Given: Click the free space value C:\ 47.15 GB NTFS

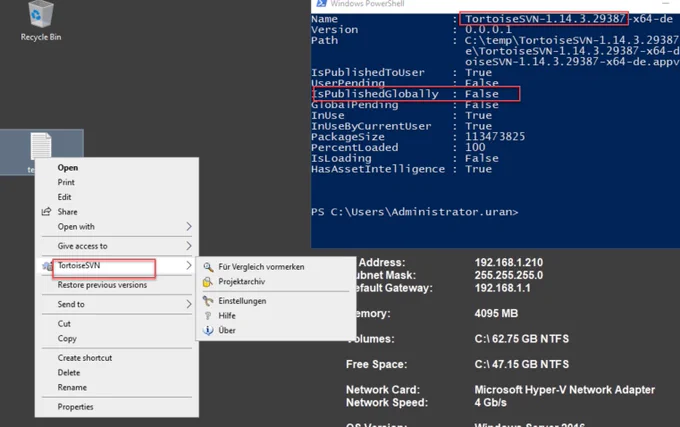Looking at the screenshot, I should (x=521, y=365).
